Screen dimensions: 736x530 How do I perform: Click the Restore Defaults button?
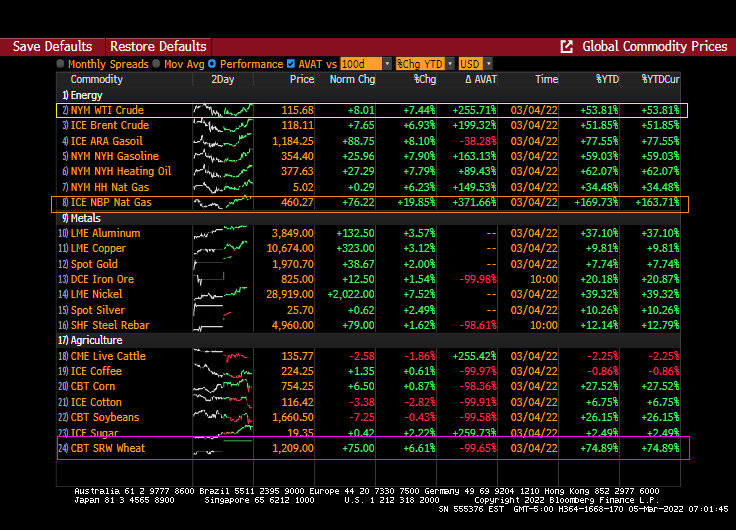click(x=158, y=47)
